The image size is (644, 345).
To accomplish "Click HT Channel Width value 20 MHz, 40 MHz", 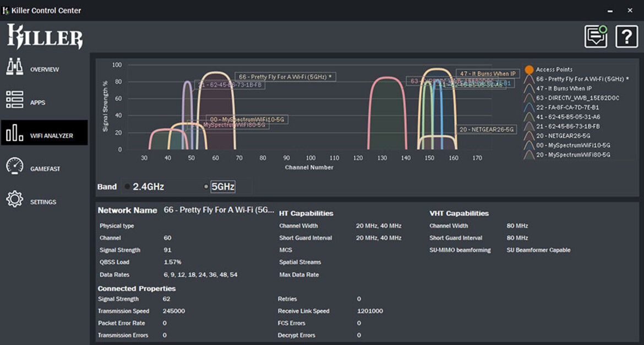I will point(379,226).
